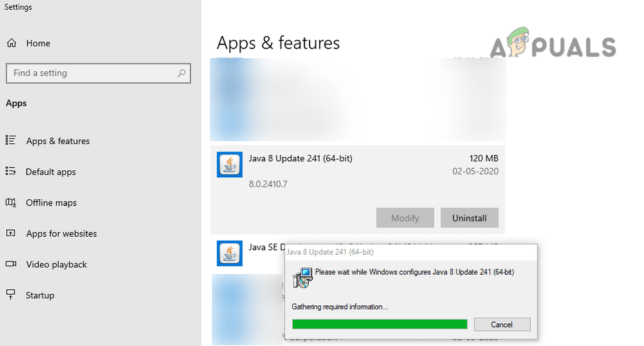This screenshot has height=346, width=644.
Task: Click the 120 MB size value
Action: [483, 158]
